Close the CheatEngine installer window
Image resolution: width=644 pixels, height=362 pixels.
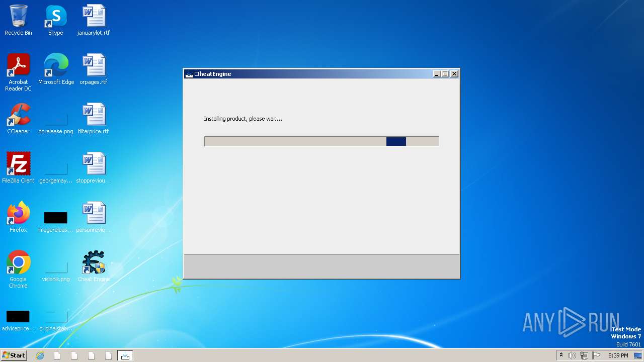click(454, 74)
